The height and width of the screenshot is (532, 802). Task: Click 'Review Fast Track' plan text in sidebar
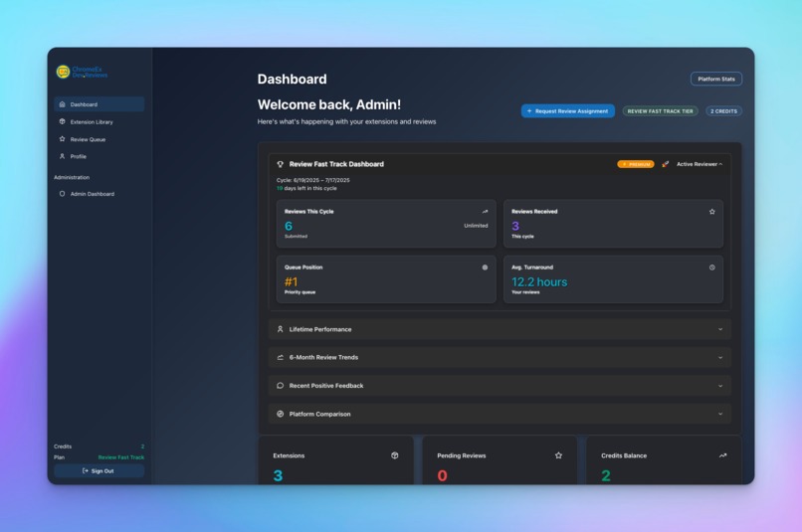click(121, 457)
